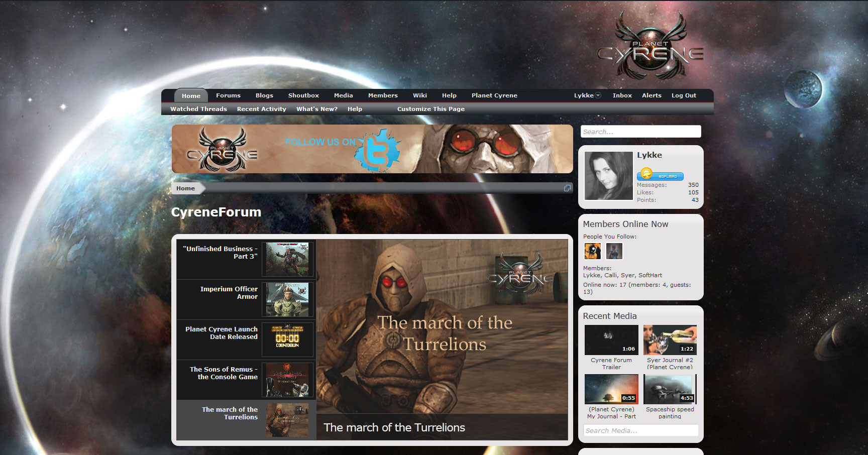This screenshot has height=455, width=868.
Task: Click Customize This Page
Action: click(x=430, y=109)
